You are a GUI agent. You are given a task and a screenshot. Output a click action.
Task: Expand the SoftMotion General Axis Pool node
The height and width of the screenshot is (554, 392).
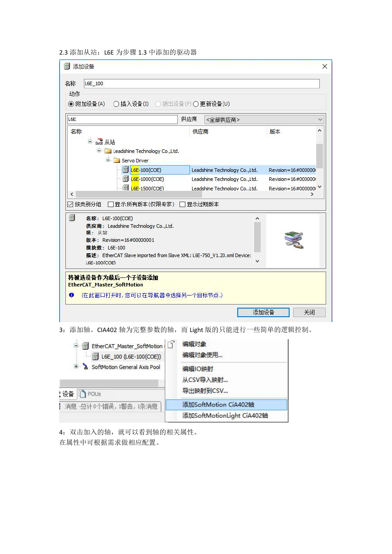(x=76, y=367)
